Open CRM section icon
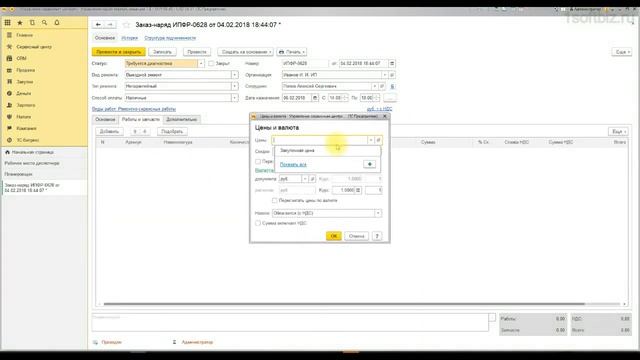 pyautogui.click(x=9, y=58)
